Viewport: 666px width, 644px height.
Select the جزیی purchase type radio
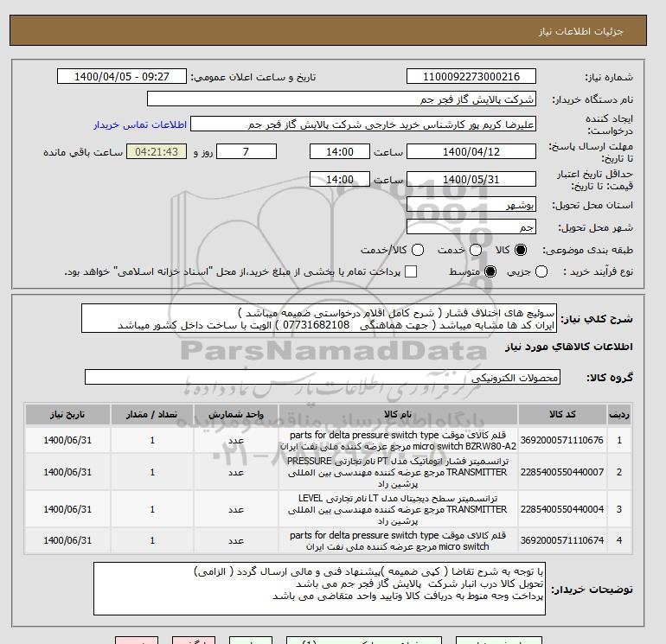[541, 271]
